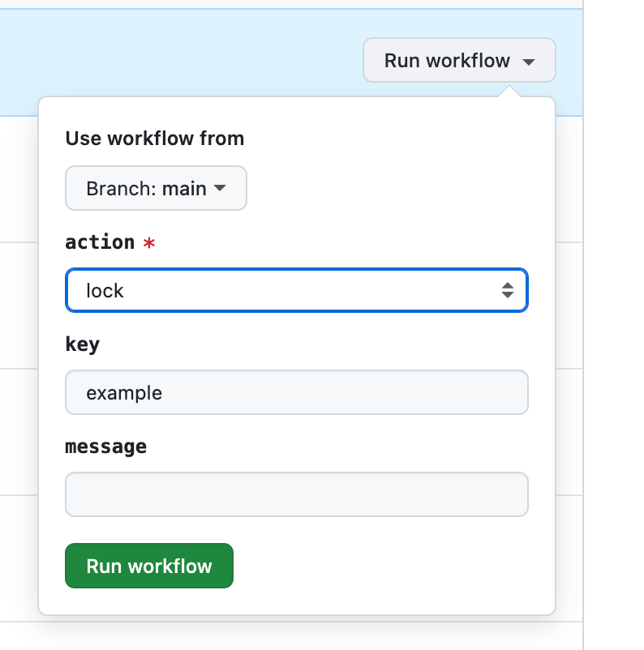This screenshot has width=644, height=650.
Task: Open the Branch: main selector
Action: pos(156,188)
